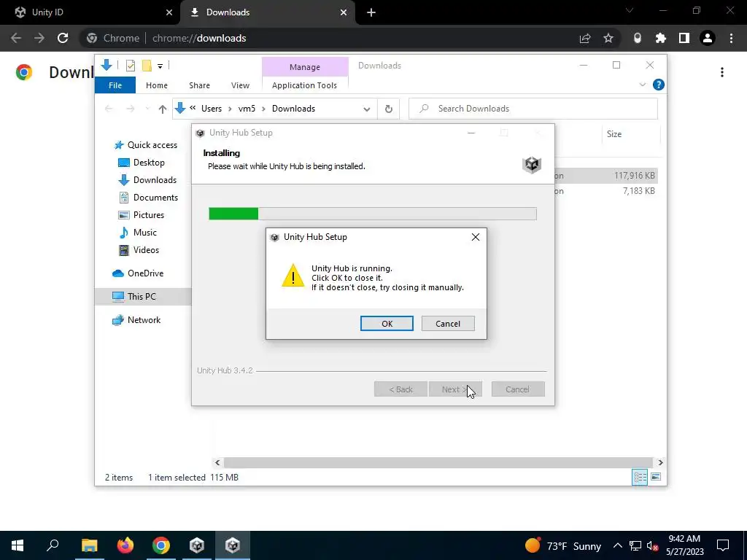747x560 pixels.
Task: Open the View ribbon tab
Action: click(240, 85)
